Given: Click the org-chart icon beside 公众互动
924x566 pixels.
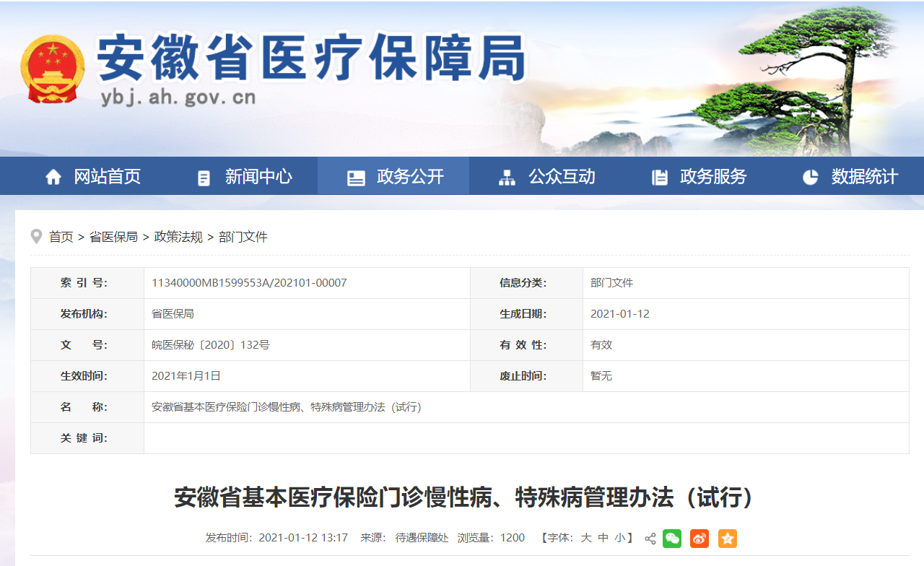Looking at the screenshot, I should point(507,178).
